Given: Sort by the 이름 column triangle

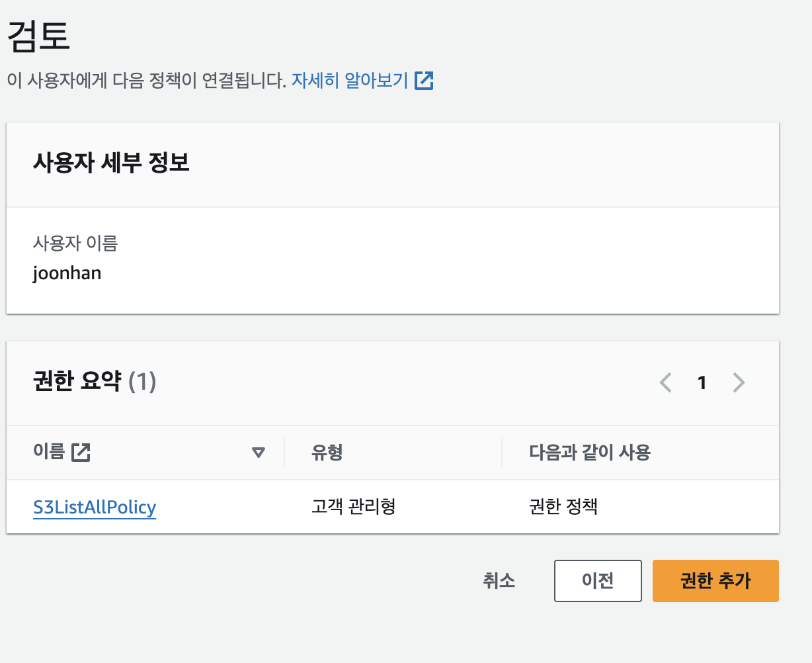Looking at the screenshot, I should coord(259,453).
